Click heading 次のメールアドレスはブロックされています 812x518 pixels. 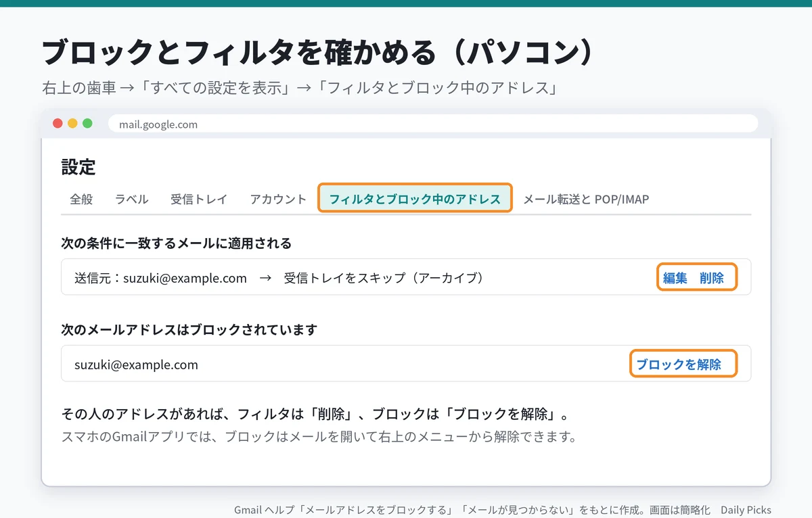pos(189,330)
